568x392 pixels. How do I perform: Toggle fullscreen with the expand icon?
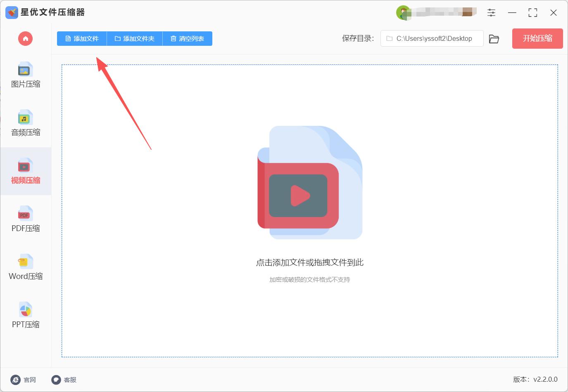point(532,12)
